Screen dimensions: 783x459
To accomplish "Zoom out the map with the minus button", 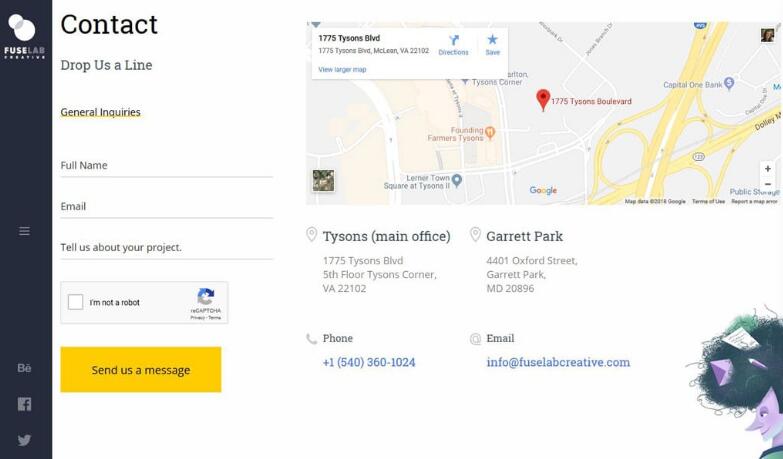I will [x=768, y=184].
